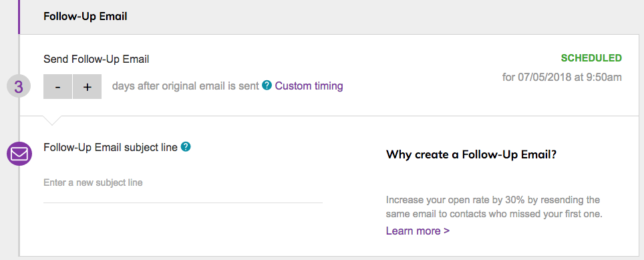644x260 pixels.
Task: Open the Custom timing link
Action: 309,86
